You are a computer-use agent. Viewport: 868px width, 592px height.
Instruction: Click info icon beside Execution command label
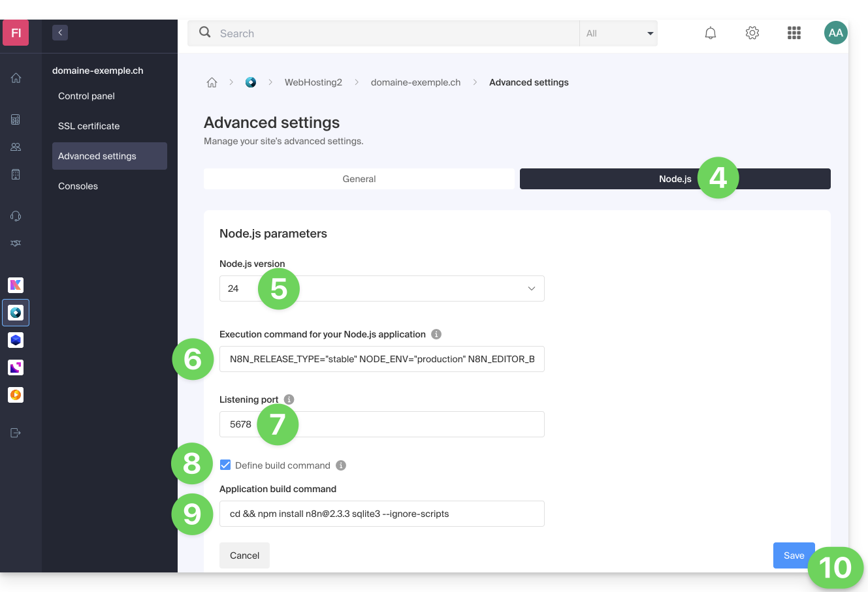point(436,334)
